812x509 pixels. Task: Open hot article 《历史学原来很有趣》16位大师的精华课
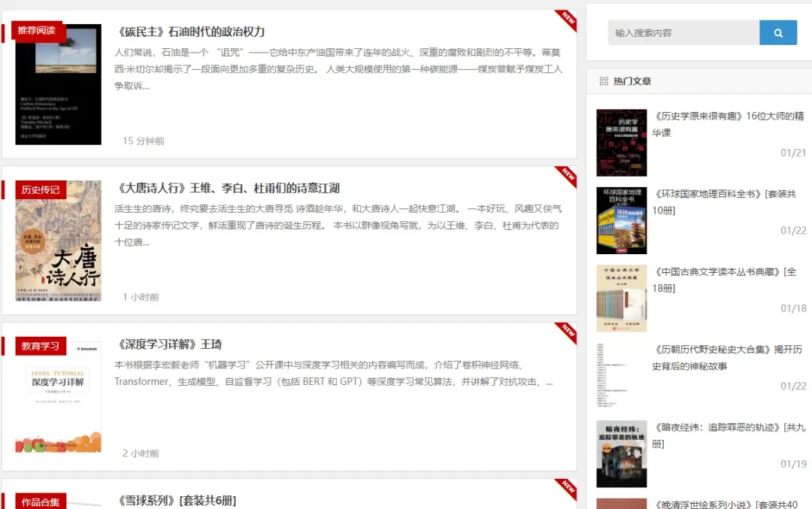coord(728,124)
